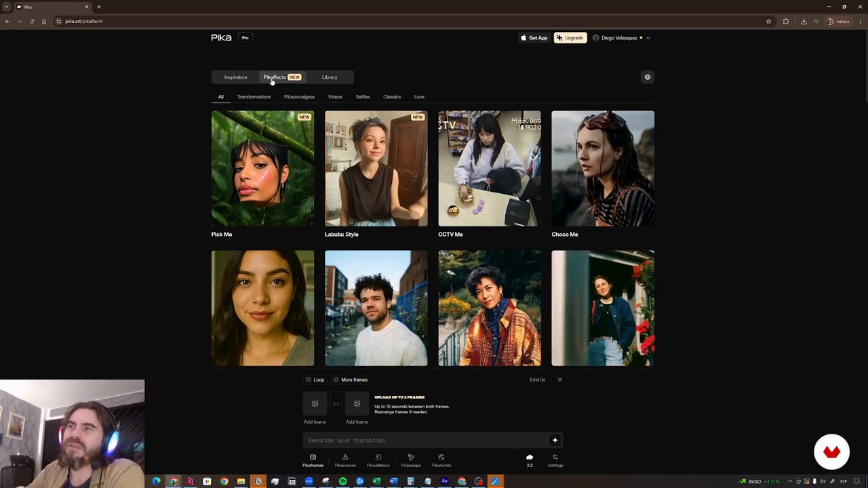Screen dimensions: 868x488
Task: Select the Pikatwists tool
Action: 441,460
